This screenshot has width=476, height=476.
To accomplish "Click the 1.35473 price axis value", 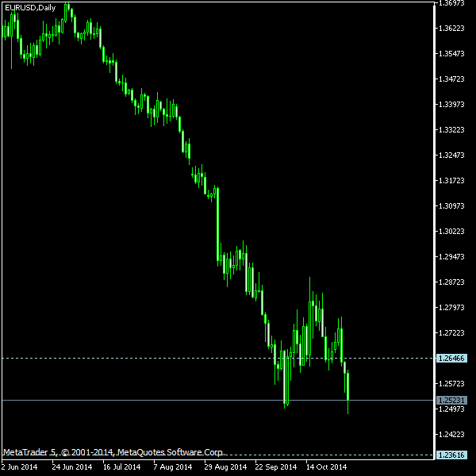I will click(451, 54).
